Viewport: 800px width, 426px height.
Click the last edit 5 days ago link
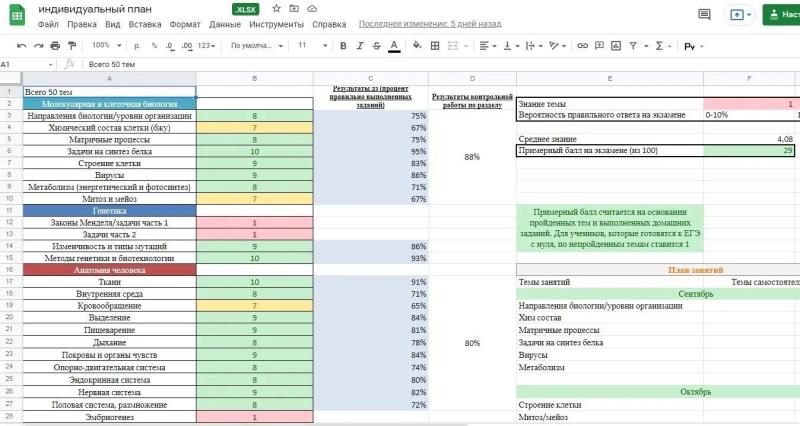(430, 24)
